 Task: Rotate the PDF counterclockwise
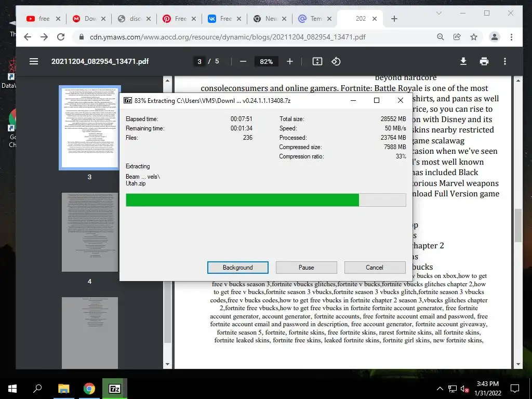pos(336,61)
